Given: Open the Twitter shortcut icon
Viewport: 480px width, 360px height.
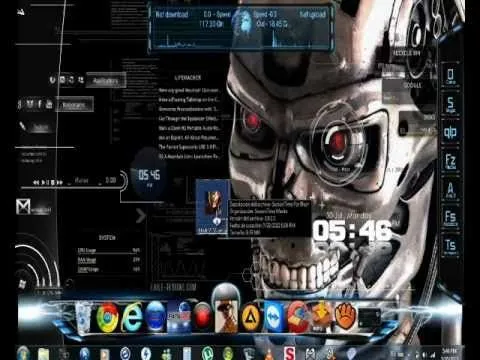Looking at the screenshot, I should (30, 104).
